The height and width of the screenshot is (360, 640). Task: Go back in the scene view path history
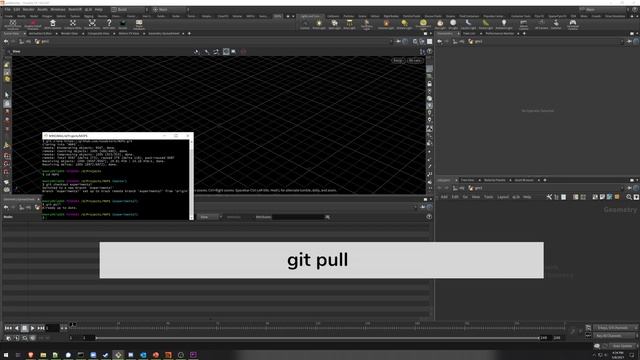[6, 42]
